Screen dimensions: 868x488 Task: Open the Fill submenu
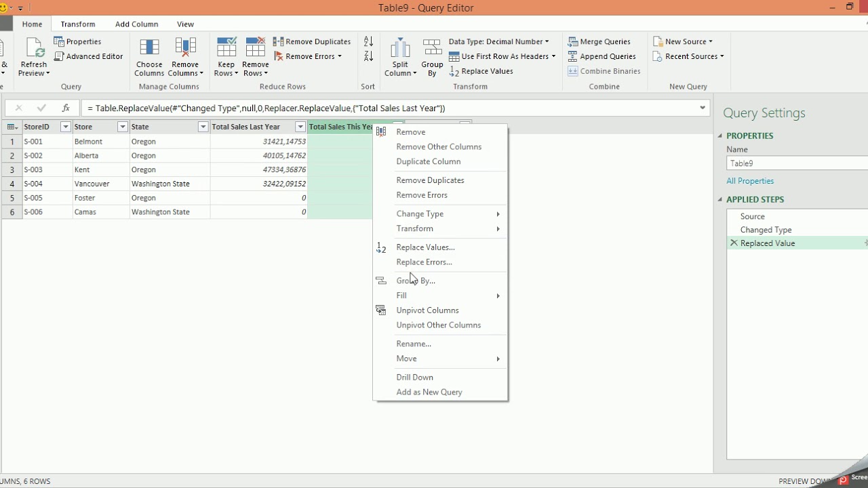click(440, 296)
